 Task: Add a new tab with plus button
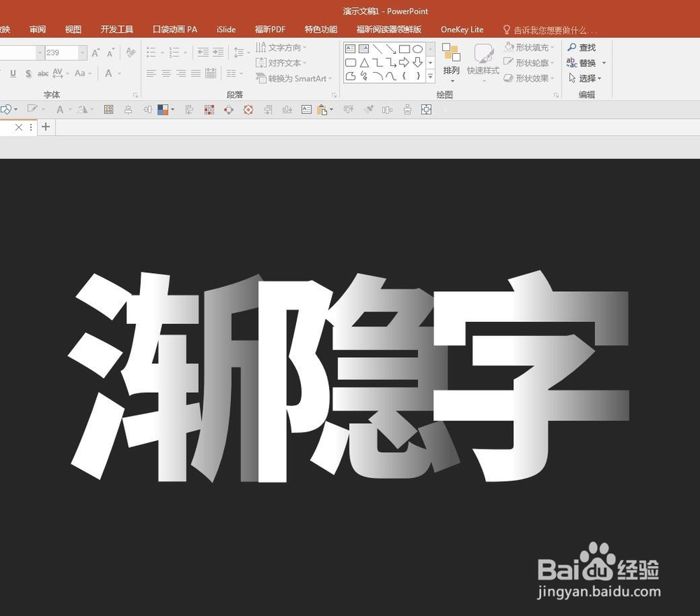(x=45, y=127)
